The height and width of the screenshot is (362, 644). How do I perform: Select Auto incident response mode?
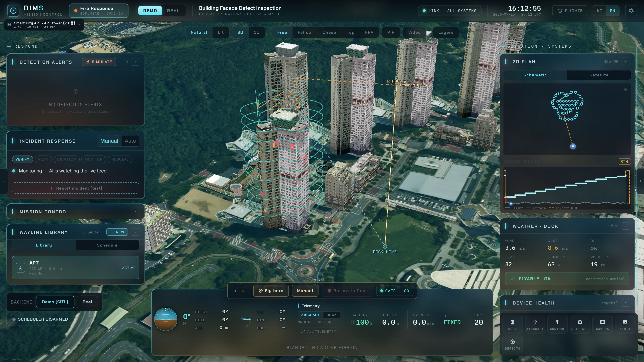click(x=130, y=141)
